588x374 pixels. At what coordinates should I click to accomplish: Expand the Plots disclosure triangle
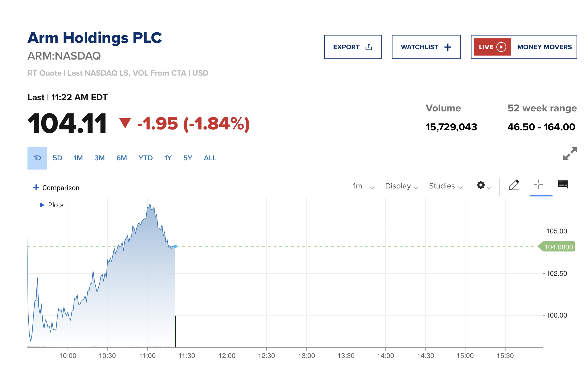pyautogui.click(x=42, y=205)
